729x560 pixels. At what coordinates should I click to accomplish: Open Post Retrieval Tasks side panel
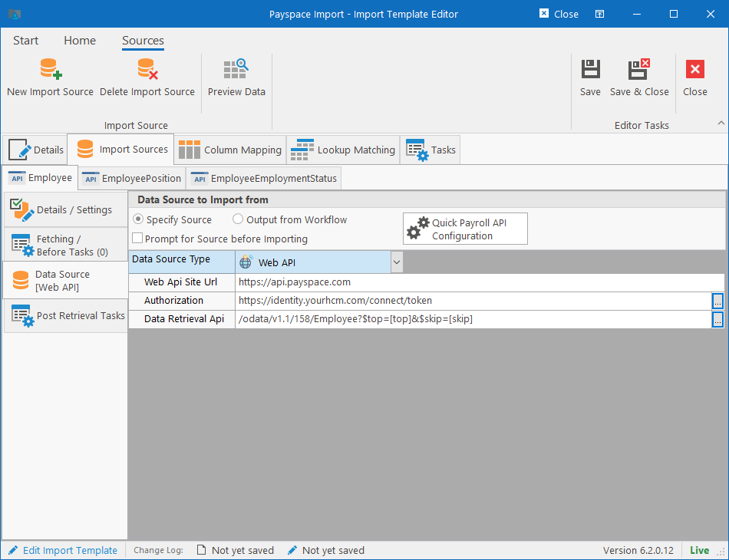coord(65,315)
